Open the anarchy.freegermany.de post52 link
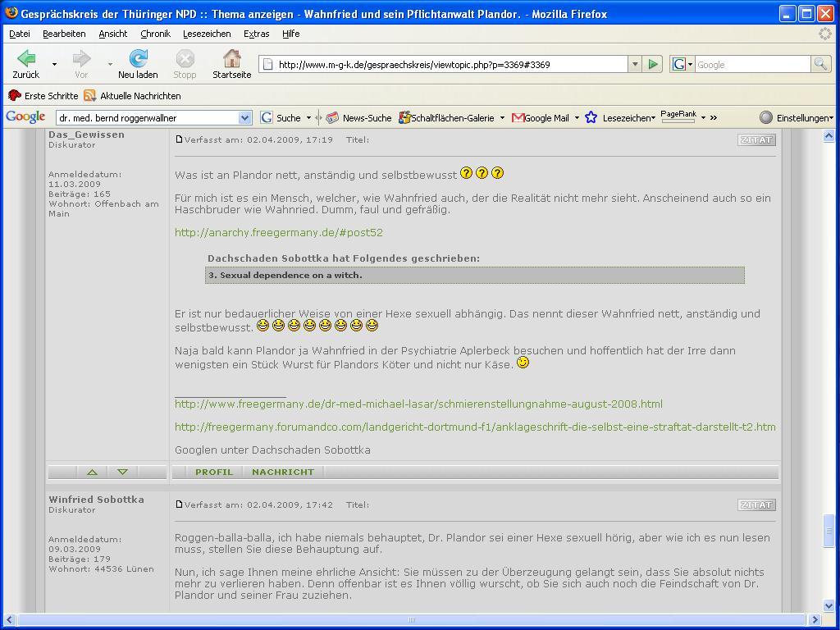This screenshot has width=840, height=630. click(279, 232)
